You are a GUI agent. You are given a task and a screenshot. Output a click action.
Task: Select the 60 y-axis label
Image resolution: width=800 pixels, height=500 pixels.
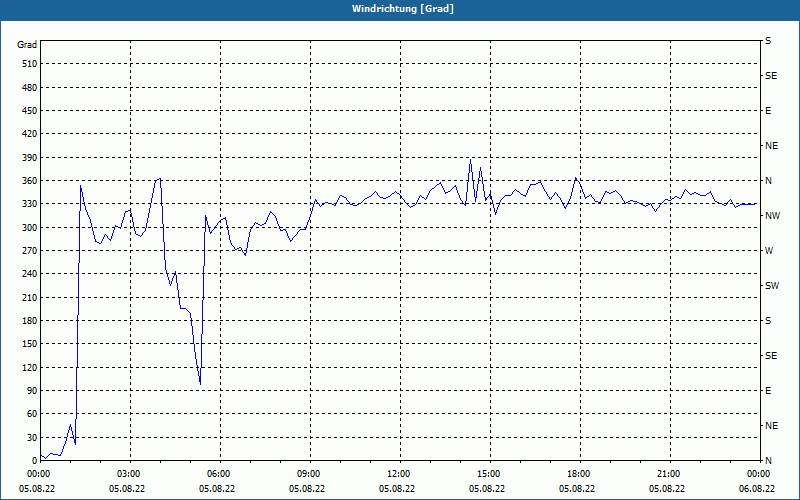(x=32, y=414)
